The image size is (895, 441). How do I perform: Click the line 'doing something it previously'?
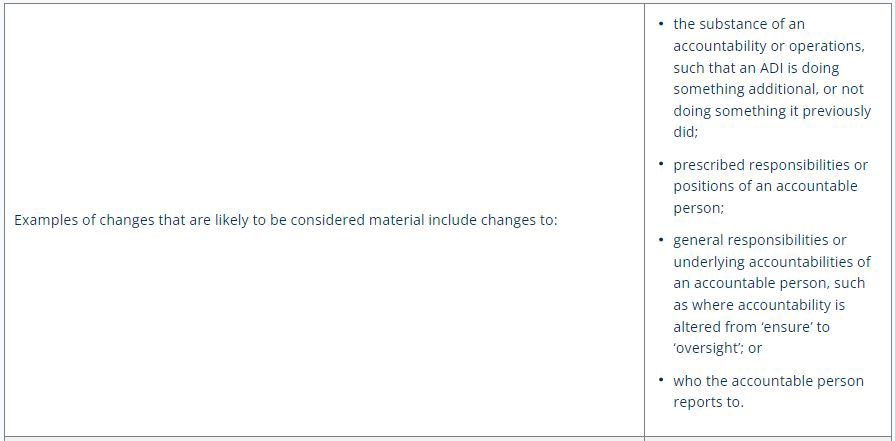pos(772,111)
